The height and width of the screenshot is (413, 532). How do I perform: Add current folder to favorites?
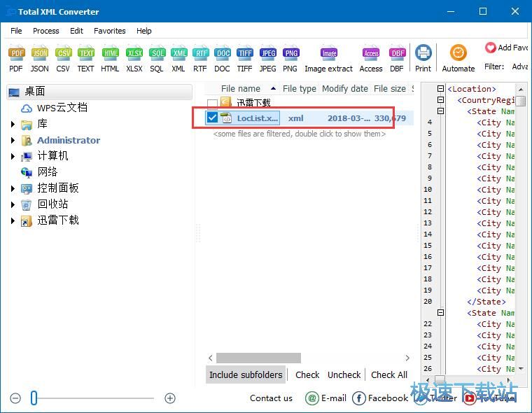[x=506, y=48]
